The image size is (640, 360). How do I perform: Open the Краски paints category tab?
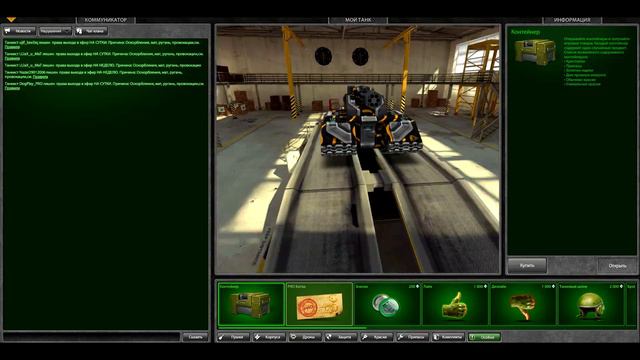click(x=376, y=337)
